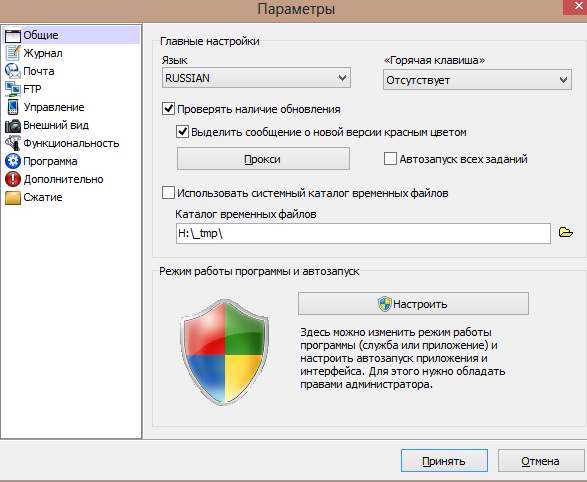Check Использовать системный каталог временных файлов
This screenshot has width=587, height=482.
pyautogui.click(x=168, y=193)
